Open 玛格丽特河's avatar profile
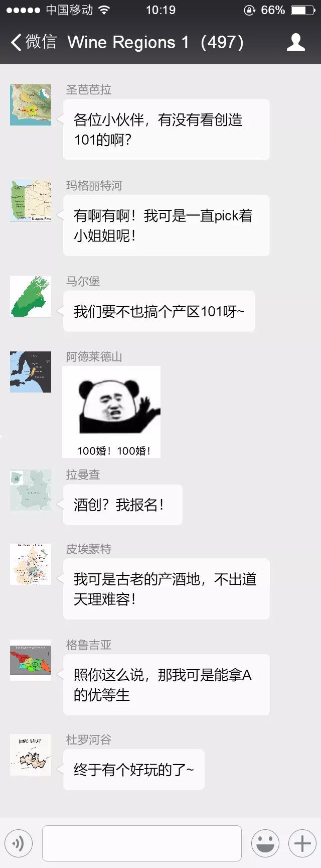This screenshot has width=321, height=868. (31, 201)
